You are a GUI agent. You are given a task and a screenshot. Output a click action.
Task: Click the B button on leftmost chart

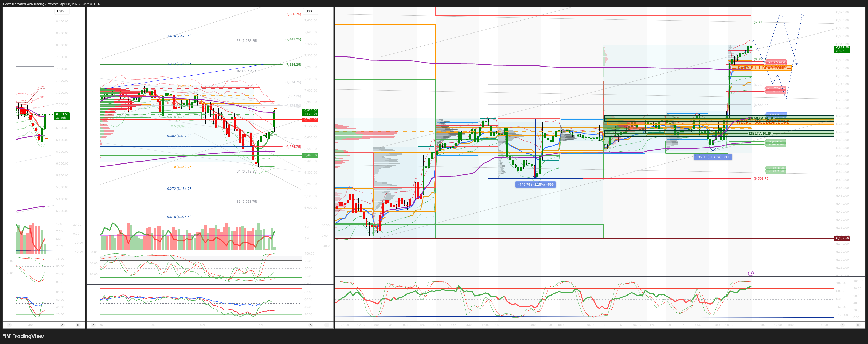coord(78,325)
